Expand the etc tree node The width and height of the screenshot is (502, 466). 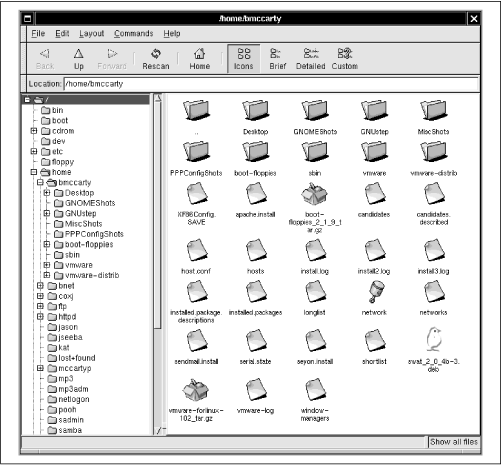(34, 151)
